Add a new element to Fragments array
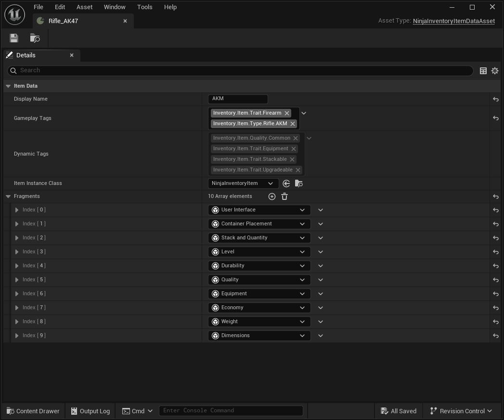Screen dimensions: 504x420 271,196
